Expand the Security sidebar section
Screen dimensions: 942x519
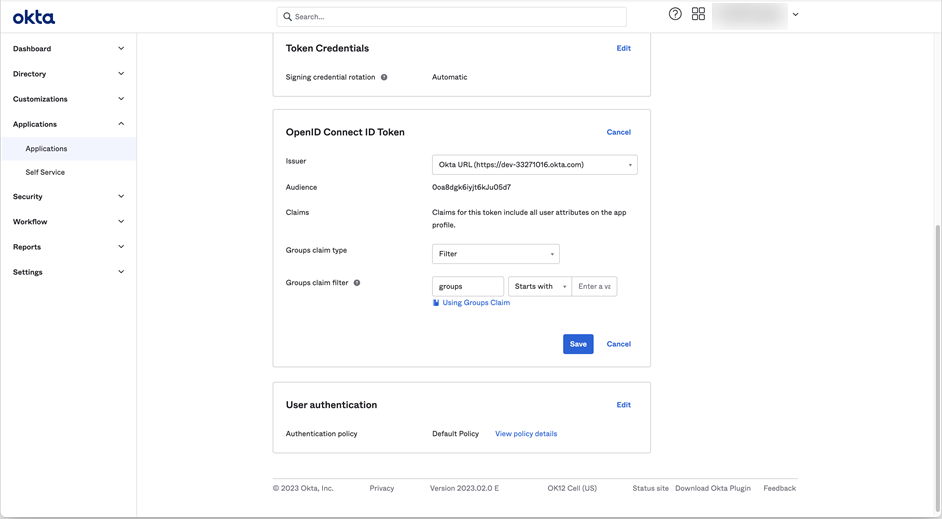click(68, 196)
